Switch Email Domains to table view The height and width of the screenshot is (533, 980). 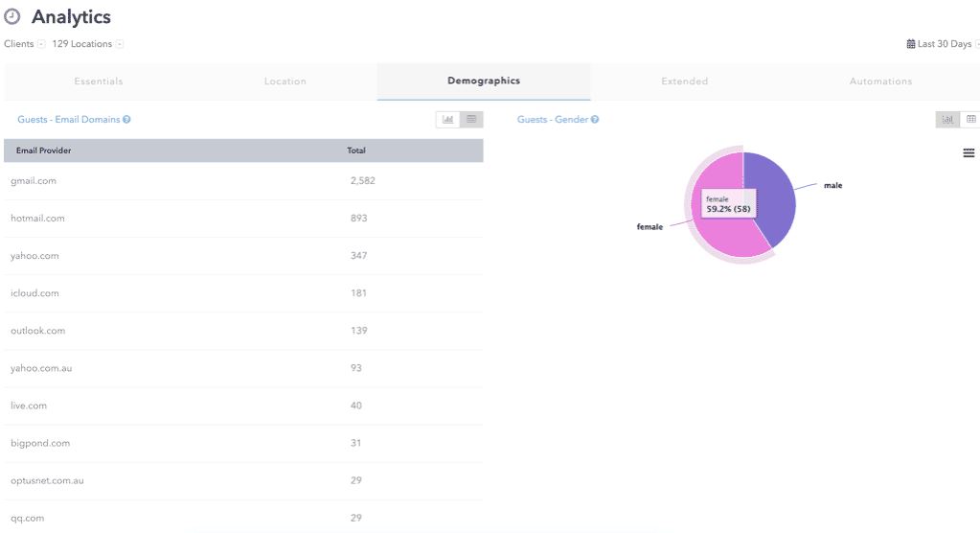pyautogui.click(x=471, y=120)
